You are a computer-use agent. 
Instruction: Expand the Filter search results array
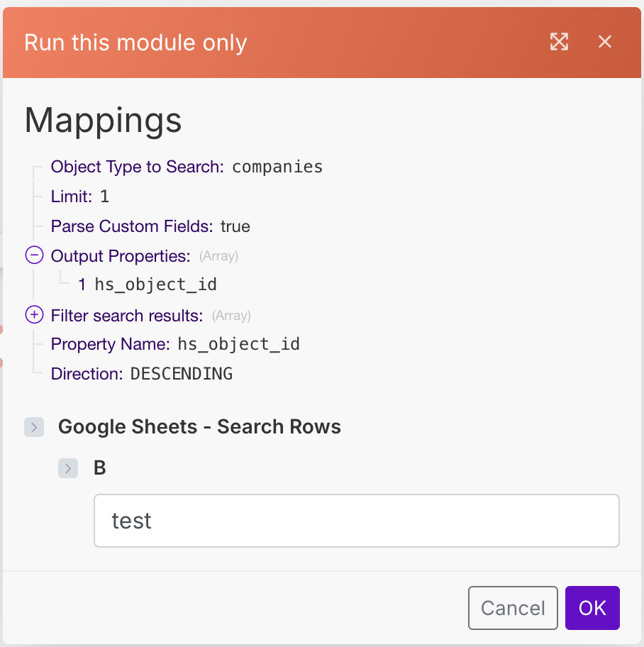point(33,315)
